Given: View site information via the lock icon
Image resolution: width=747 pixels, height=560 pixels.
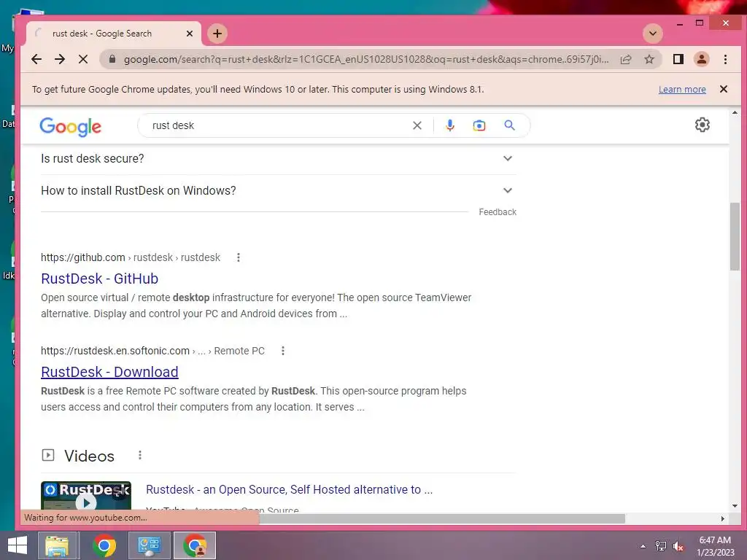Looking at the screenshot, I should coord(112,59).
